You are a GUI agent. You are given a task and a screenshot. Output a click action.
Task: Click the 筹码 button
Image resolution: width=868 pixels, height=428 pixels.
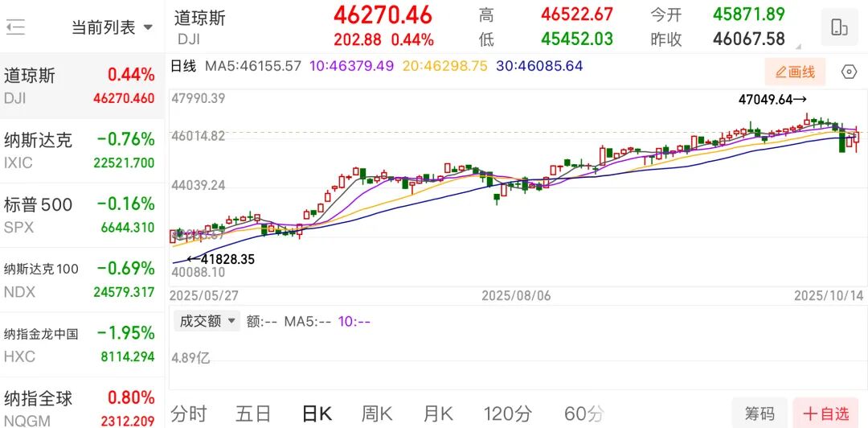coord(759,414)
